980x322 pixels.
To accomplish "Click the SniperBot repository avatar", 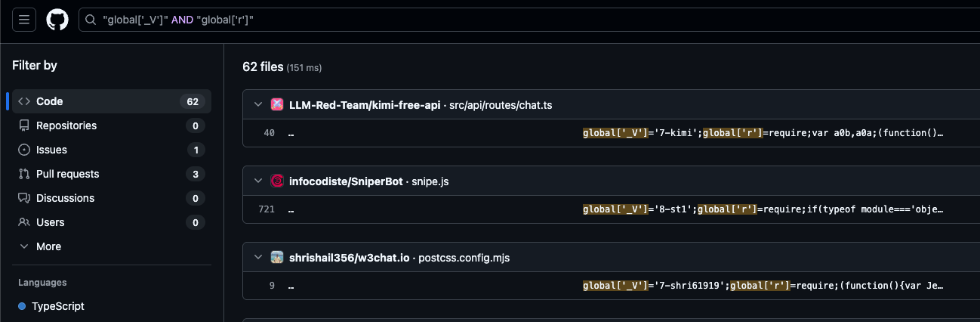I will point(277,181).
